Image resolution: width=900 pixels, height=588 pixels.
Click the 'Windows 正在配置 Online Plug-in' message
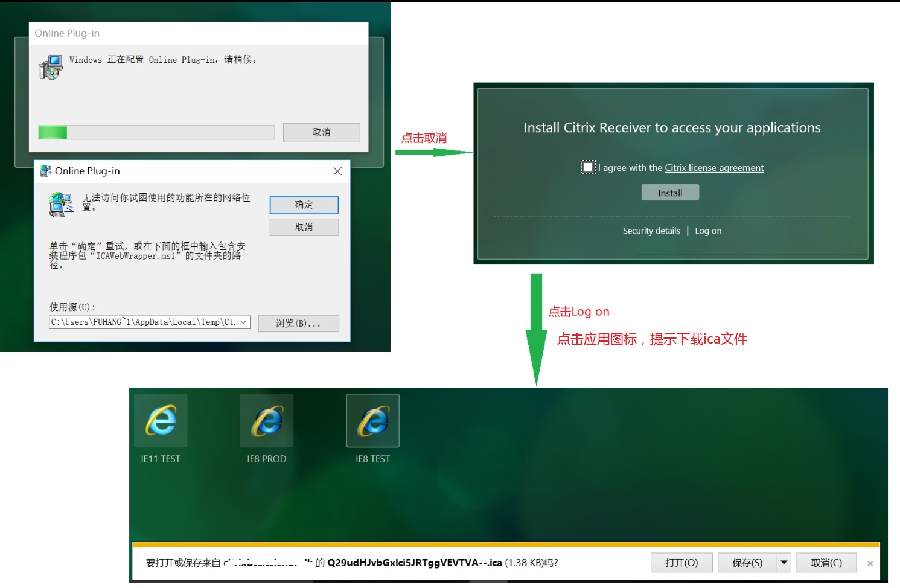tap(163, 60)
